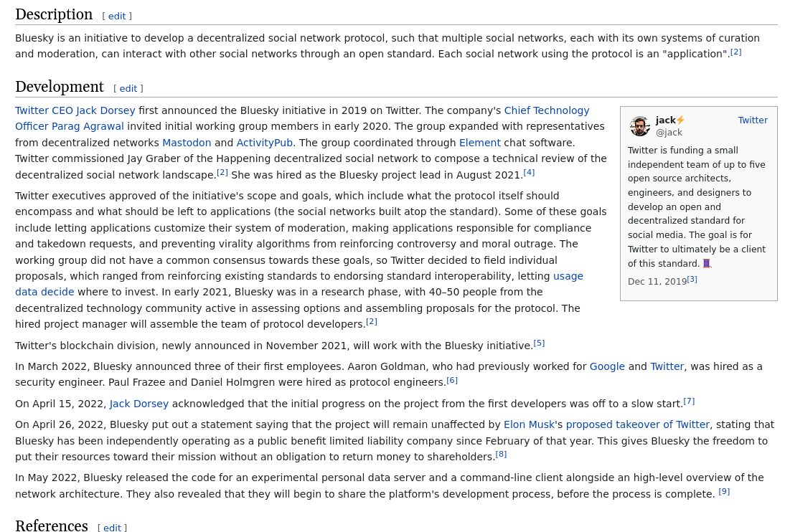Jump to reference [4]

tap(529, 173)
